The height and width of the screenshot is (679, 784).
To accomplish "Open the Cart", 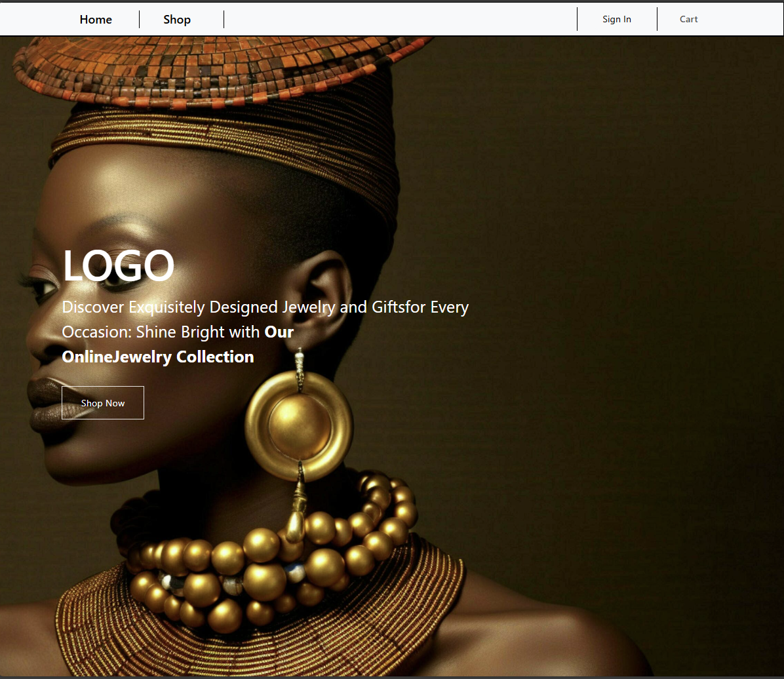I will coord(688,19).
